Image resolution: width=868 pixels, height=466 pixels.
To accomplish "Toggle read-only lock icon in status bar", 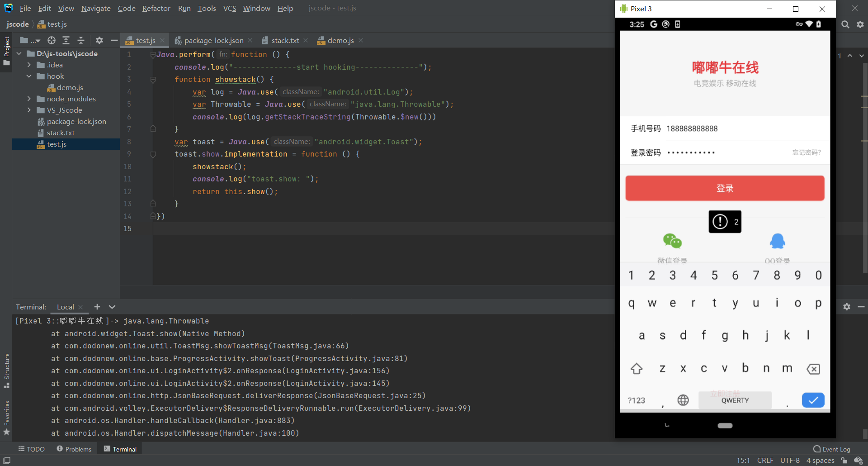I will (x=844, y=460).
